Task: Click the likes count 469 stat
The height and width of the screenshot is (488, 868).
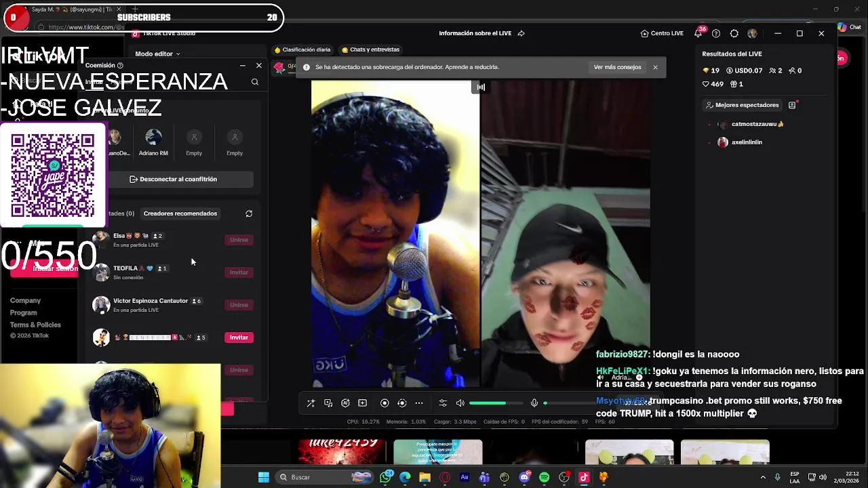Action: pos(713,84)
